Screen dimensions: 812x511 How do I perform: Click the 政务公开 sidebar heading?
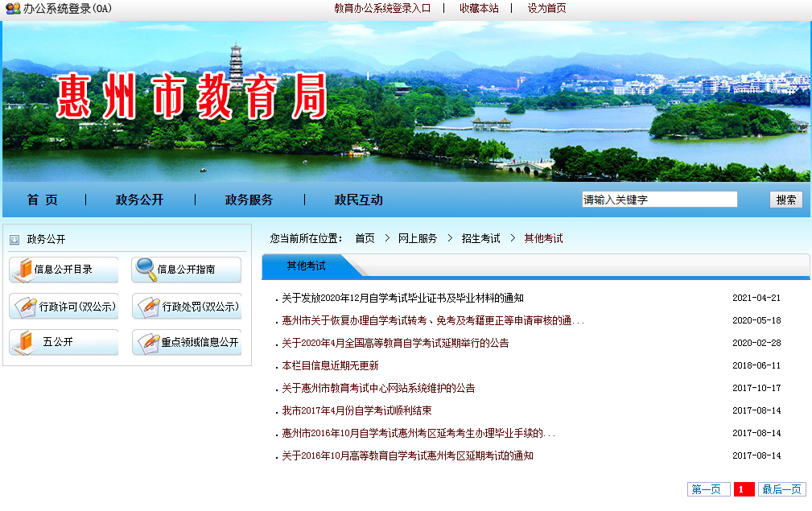(46, 239)
